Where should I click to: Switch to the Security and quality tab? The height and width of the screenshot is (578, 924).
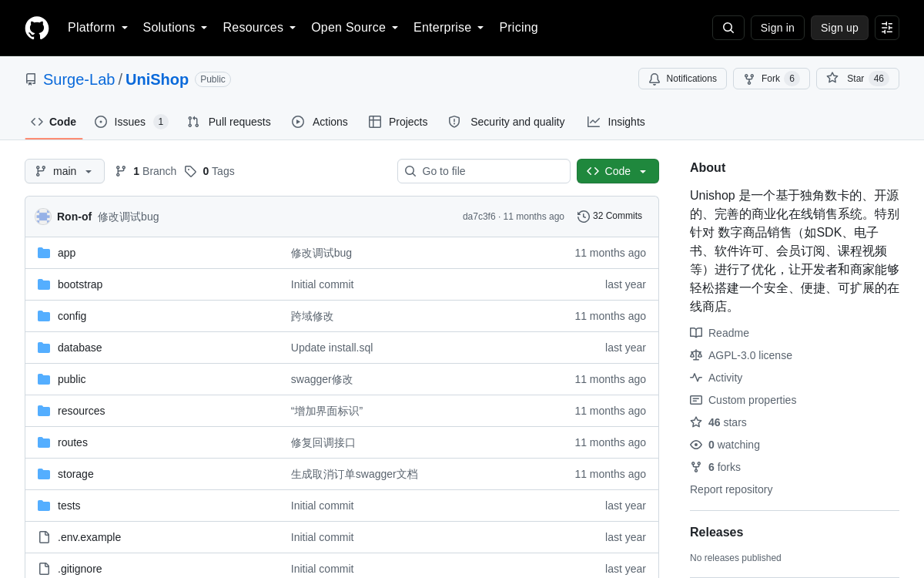pyautogui.click(x=507, y=122)
